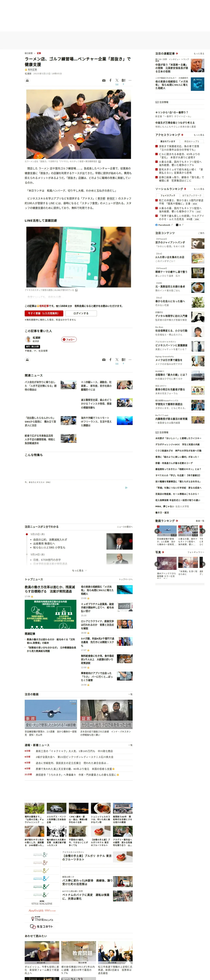This screenshot has height=980, width=210.
Task: Open the フォトギャラリー link
Action: tap(196, 552)
